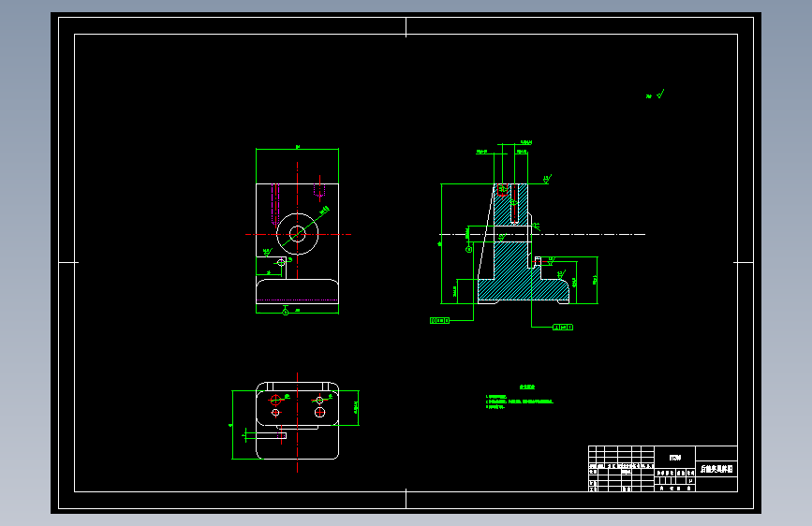Screen dimensions: 812x526
Task: Select the short magenta hidden hole in front view
Action: [x=319, y=191]
